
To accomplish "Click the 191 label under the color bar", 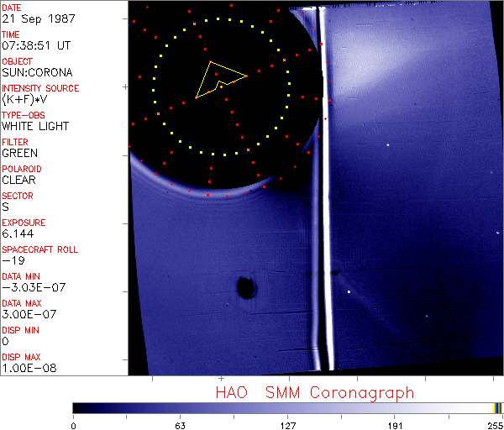I will click(395, 426).
